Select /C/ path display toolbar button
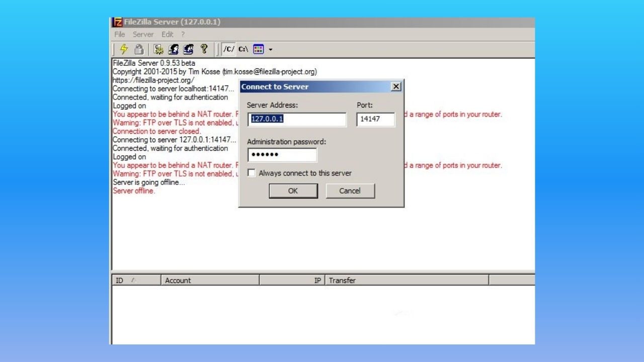The width and height of the screenshot is (644, 362). pyautogui.click(x=229, y=49)
